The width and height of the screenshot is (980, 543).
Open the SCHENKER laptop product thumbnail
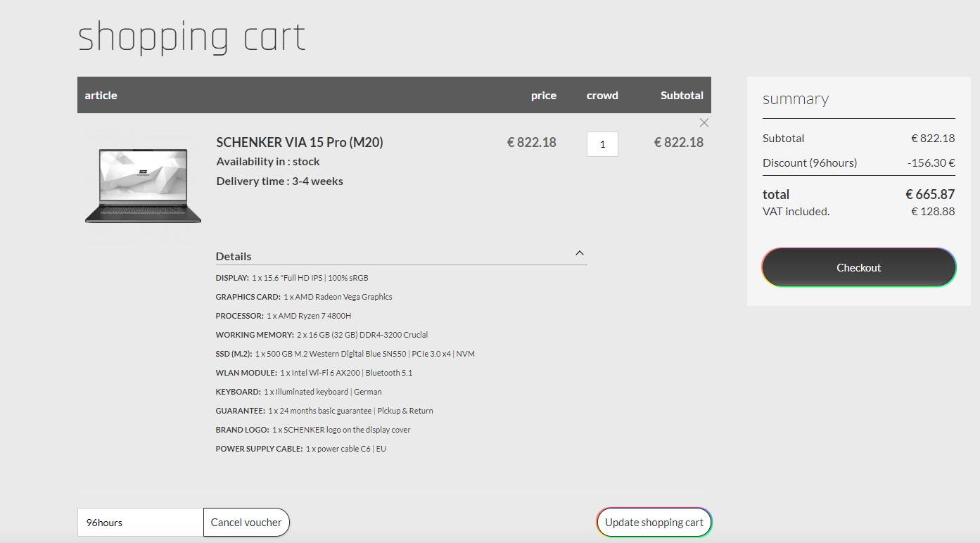(144, 186)
